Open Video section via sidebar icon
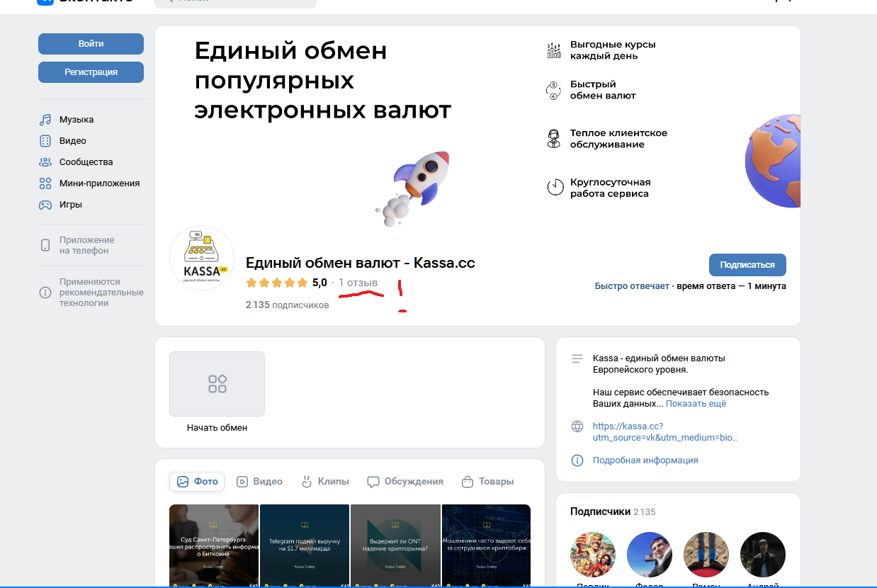Viewport: 877px width, 588px height. [45, 141]
